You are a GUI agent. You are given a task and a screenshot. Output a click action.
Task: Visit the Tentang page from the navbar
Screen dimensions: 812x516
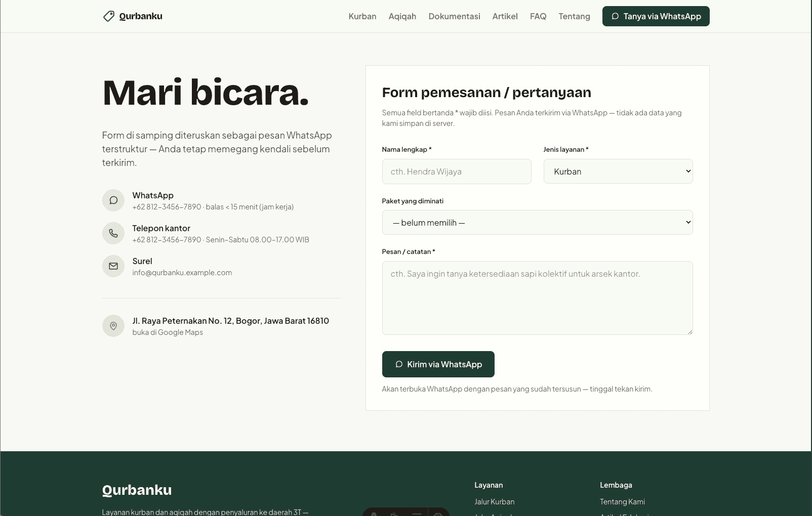[574, 16]
